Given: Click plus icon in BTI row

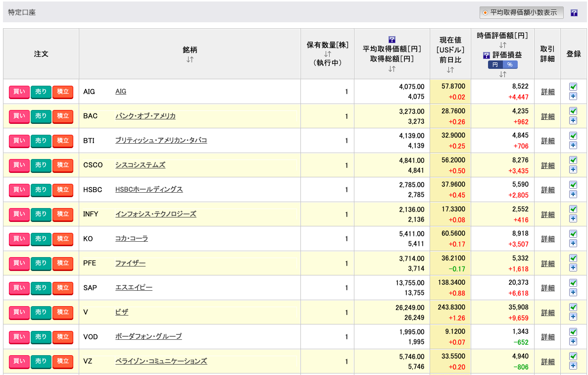Looking at the screenshot, I should 573,145.
